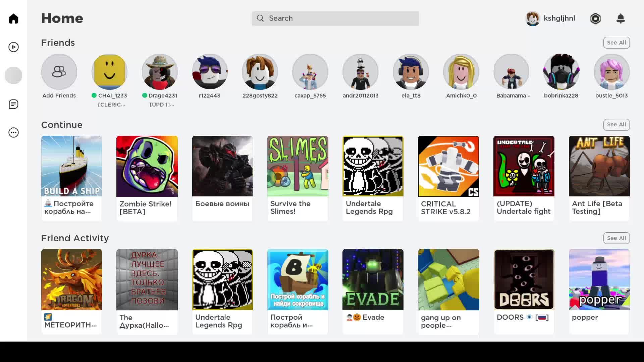Open the friend Drage4231's profile
This screenshot has height=362, width=644.
tap(160, 72)
